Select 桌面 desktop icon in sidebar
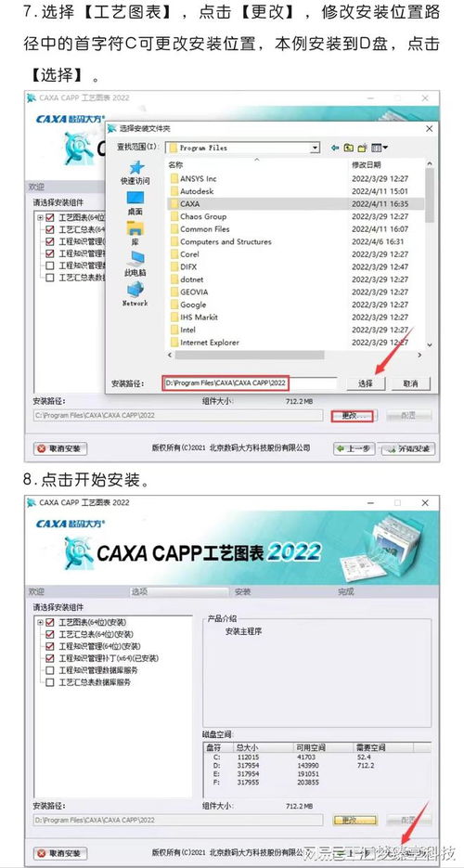Image resolution: width=464 pixels, height=868 pixels. click(135, 203)
